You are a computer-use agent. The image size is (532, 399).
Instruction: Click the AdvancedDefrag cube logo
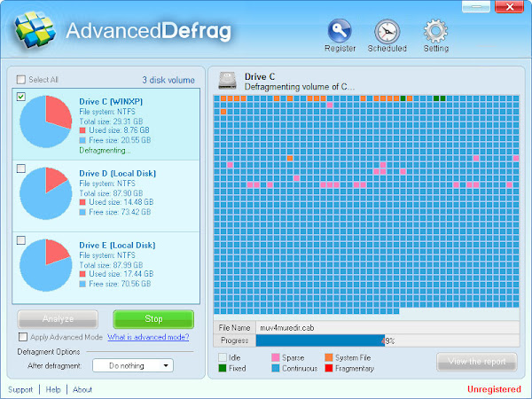[35, 29]
